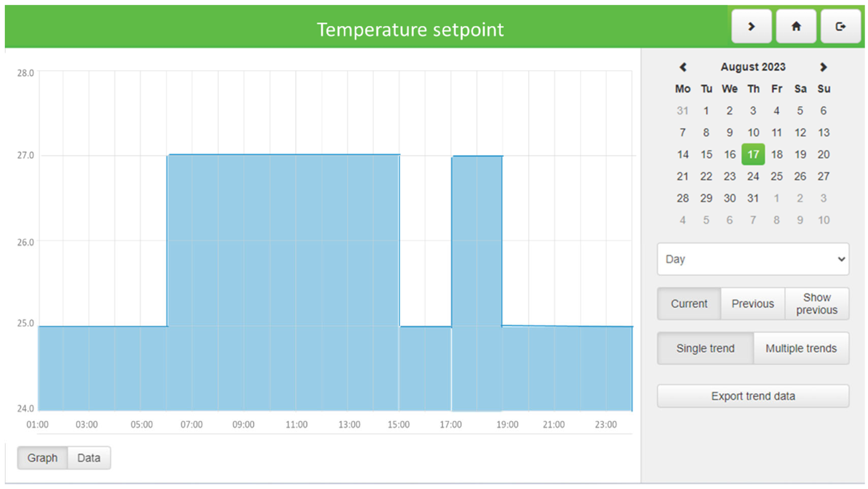Click the August 2023 month title
868x489 pixels.
(753, 67)
